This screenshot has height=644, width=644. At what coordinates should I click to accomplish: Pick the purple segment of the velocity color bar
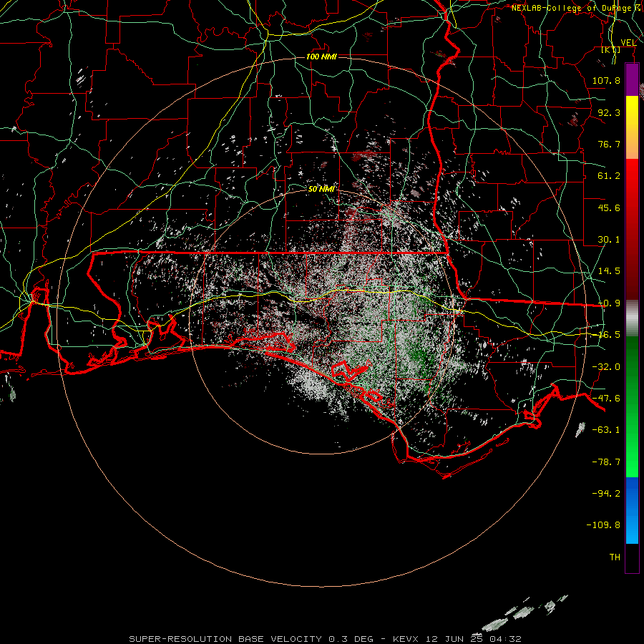(x=632, y=79)
